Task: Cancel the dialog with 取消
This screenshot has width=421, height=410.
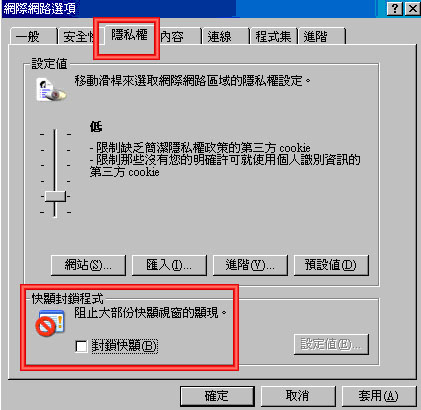Action: pyautogui.click(x=298, y=396)
